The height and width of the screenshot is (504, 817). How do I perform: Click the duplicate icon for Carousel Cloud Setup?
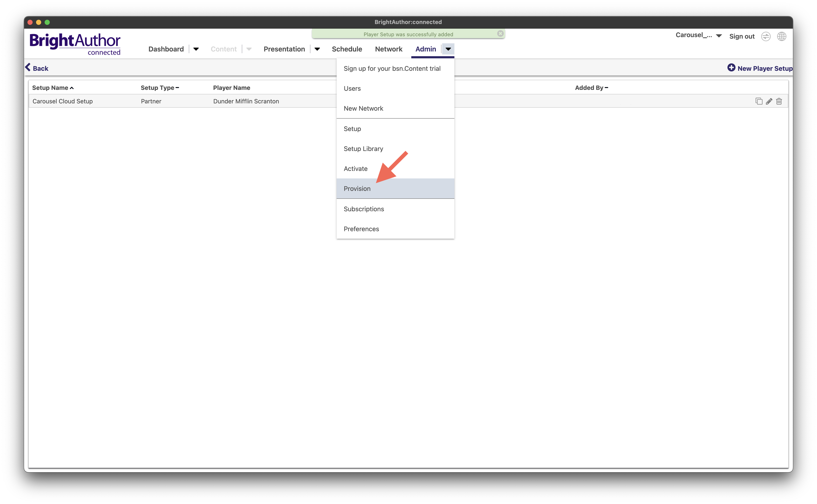pos(759,101)
